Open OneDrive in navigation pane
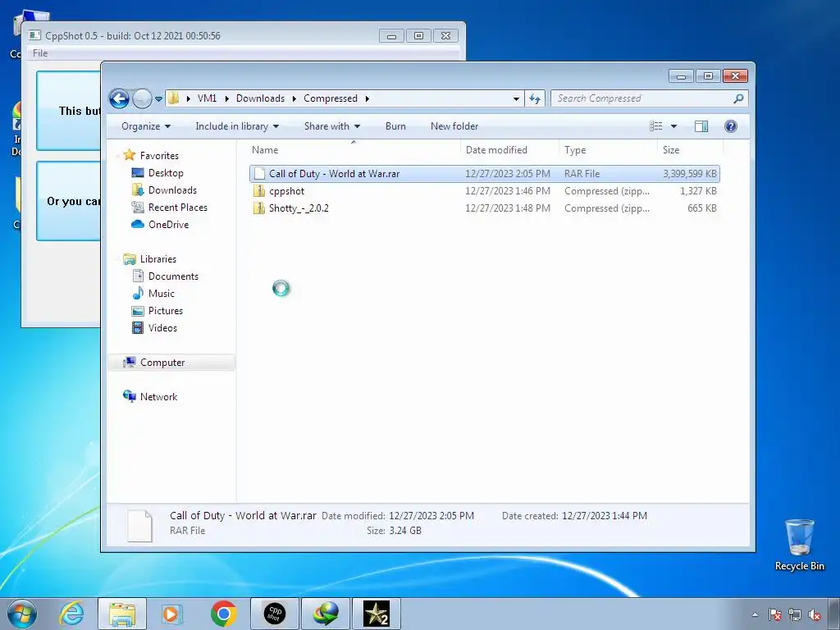The image size is (840, 630). [168, 225]
